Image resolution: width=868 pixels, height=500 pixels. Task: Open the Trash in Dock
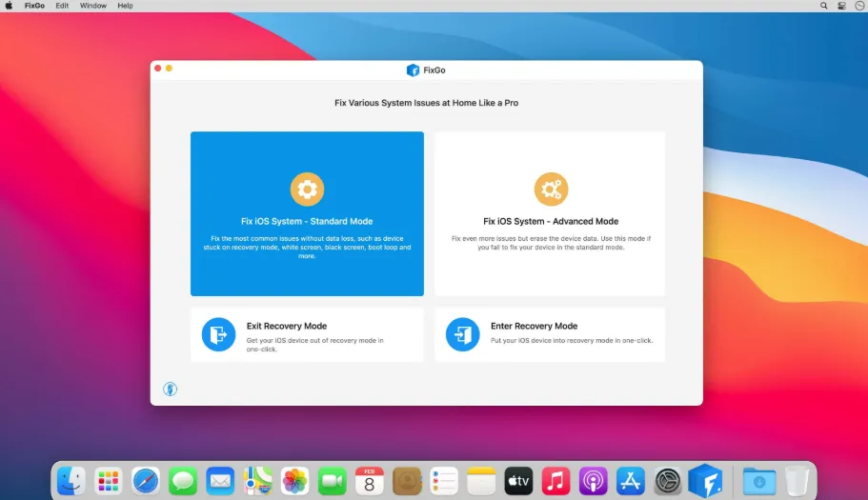pos(797,481)
